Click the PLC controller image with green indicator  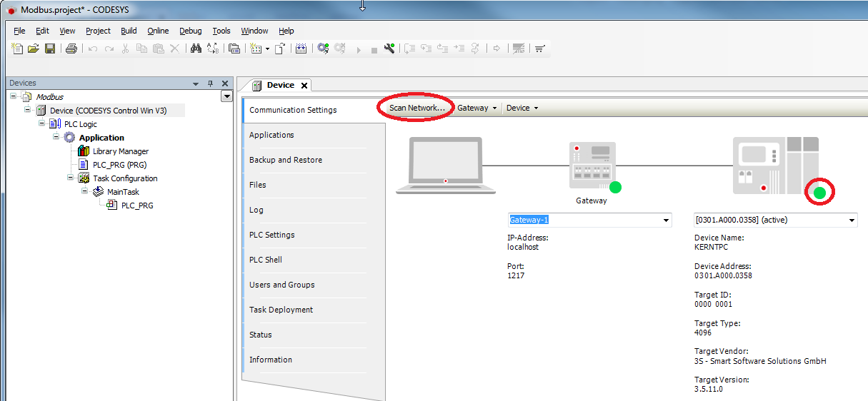click(775, 166)
